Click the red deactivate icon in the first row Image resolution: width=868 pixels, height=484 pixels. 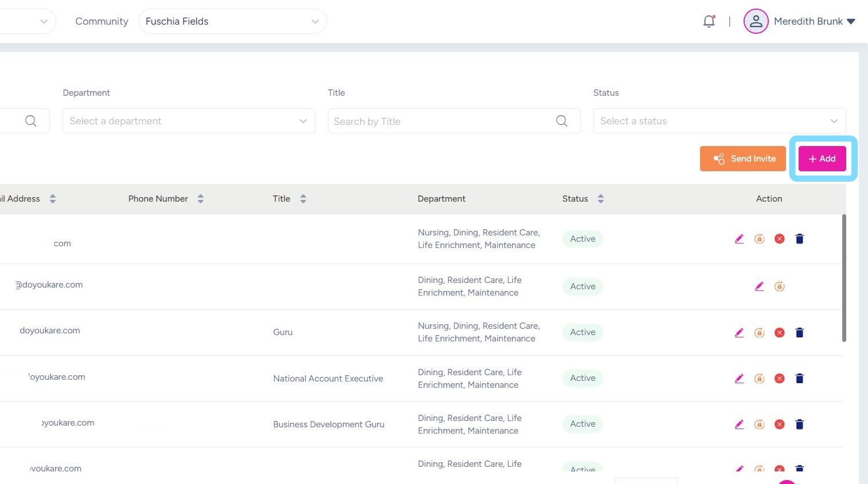(x=779, y=239)
